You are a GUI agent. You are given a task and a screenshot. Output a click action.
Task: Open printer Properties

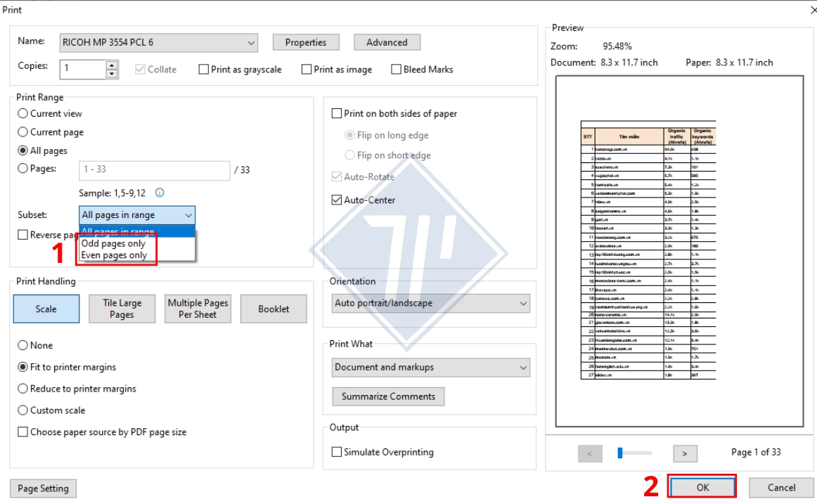pos(306,43)
